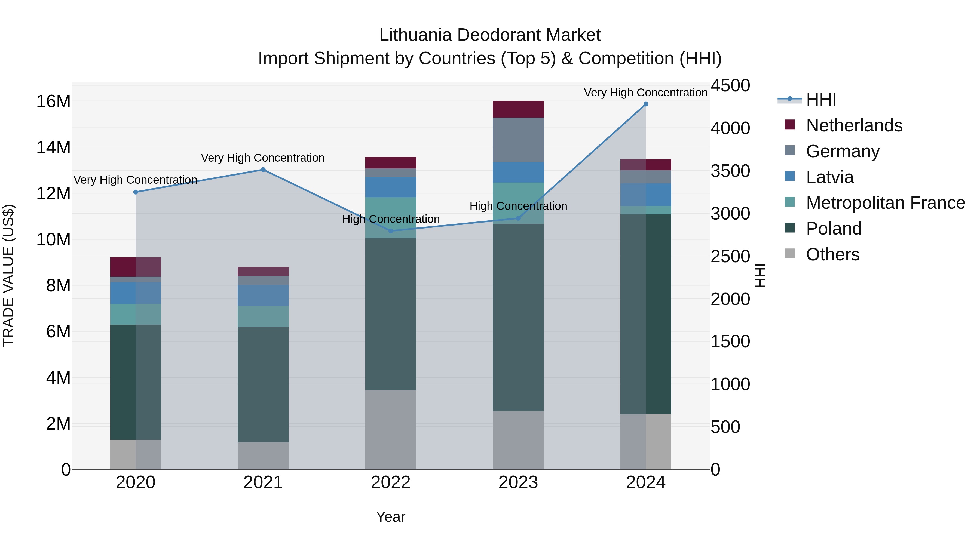980x551 pixels.
Task: Click the Metropolitan France segment of 2021 bar
Action: coord(263,316)
